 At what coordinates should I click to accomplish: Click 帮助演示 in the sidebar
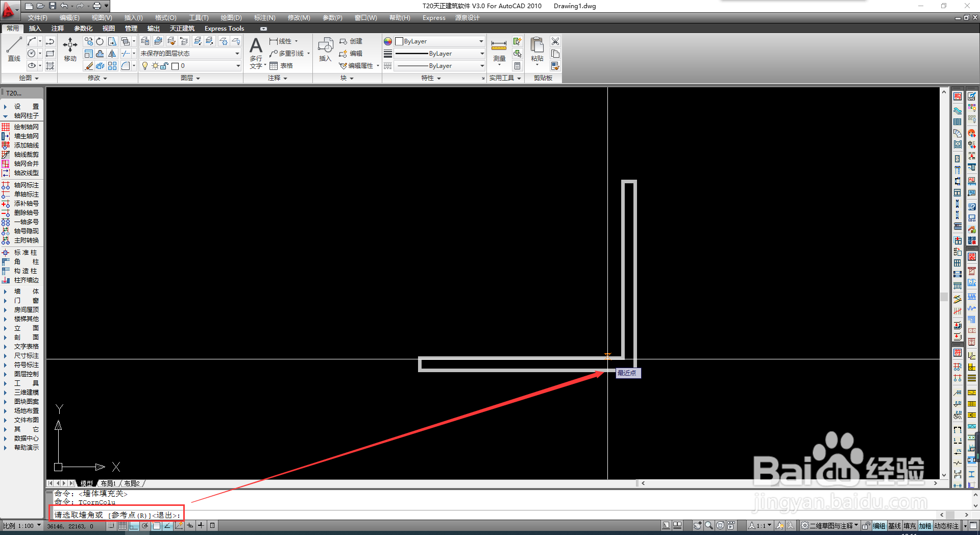point(21,447)
